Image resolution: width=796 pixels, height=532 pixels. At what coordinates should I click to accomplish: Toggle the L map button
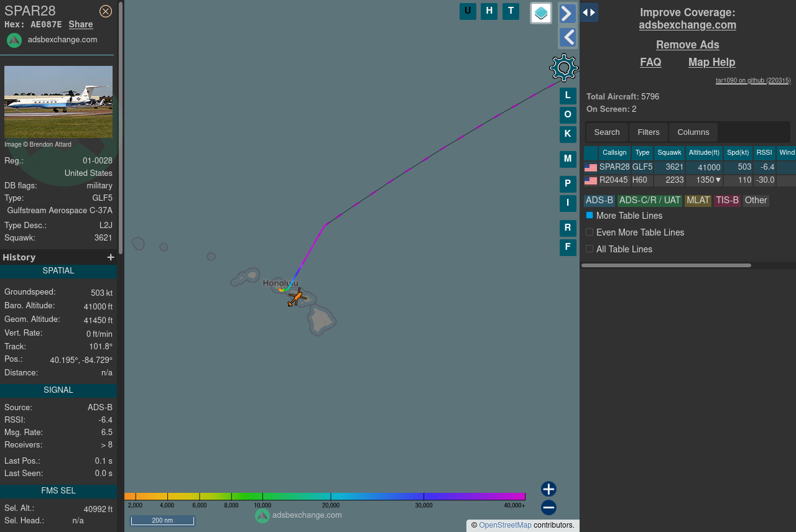(568, 96)
